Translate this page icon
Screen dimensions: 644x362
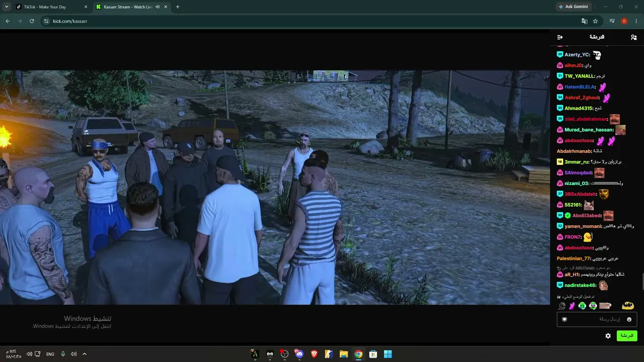point(584,21)
